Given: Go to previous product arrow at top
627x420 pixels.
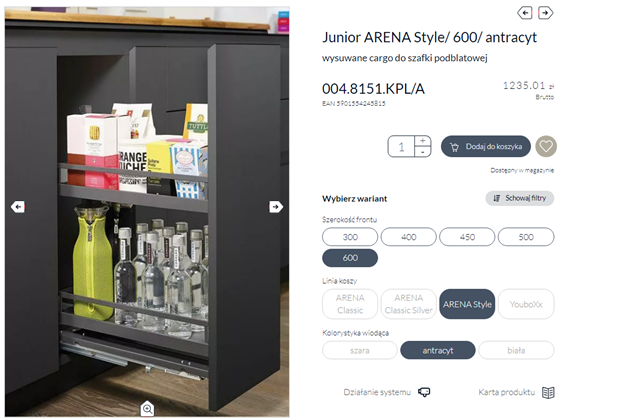Looking at the screenshot, I should pyautogui.click(x=525, y=13).
